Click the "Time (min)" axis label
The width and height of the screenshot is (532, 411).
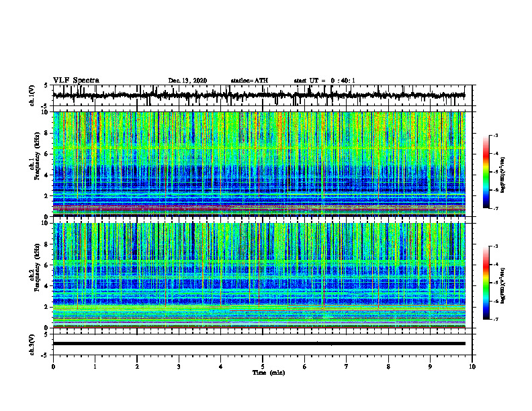coord(269,373)
